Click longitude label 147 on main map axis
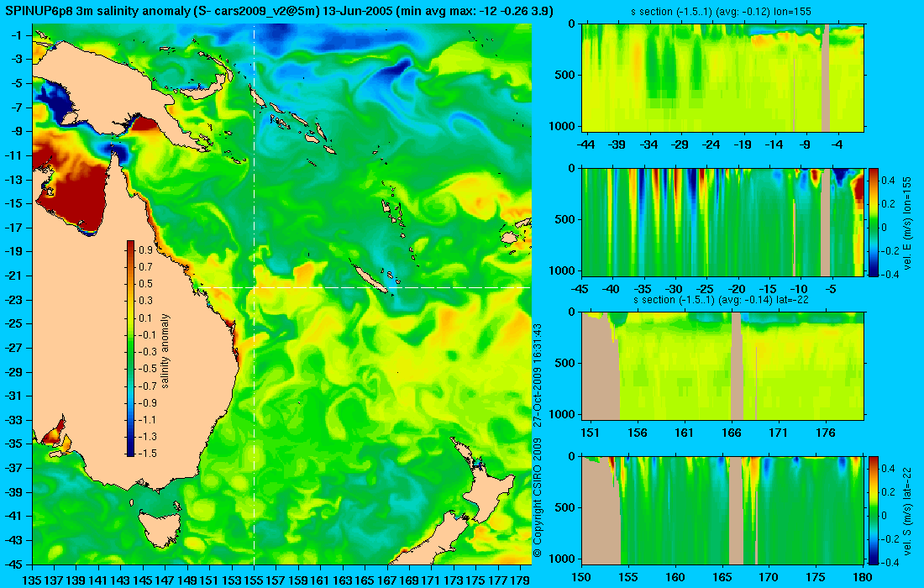Image resolution: width=924 pixels, height=588 pixels. (165, 580)
